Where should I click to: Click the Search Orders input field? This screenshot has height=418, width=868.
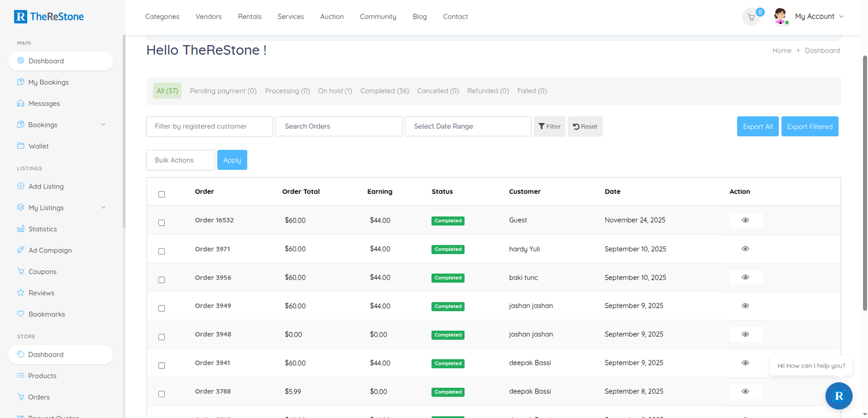click(339, 126)
